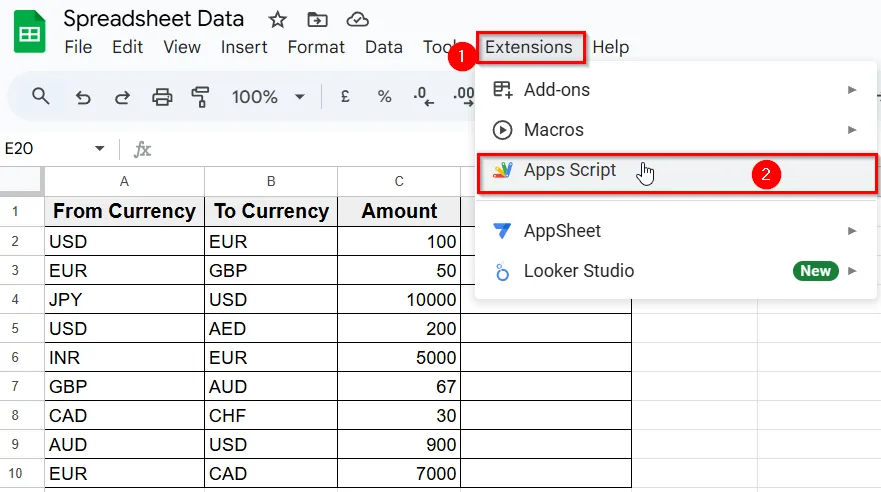Open the Insert menu
Screen dimensions: 881x492
(x=244, y=47)
